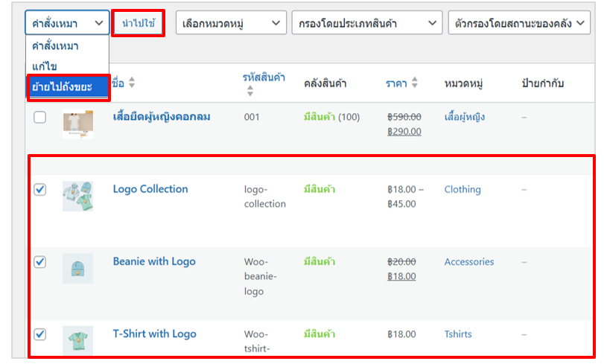Check the เสื้อยืดผู้หญิงคอกลม row checkbox
This screenshot has width=604, height=364.
click(40, 118)
